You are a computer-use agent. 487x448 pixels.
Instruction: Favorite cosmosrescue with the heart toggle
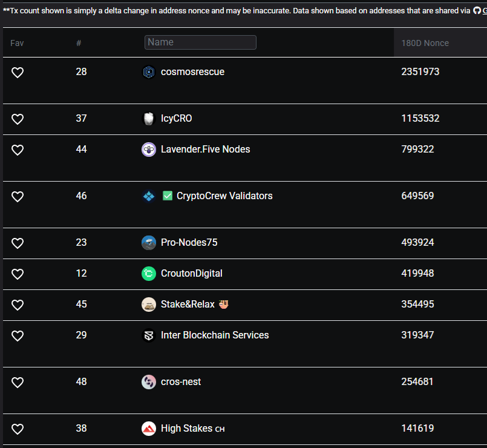[x=18, y=73]
